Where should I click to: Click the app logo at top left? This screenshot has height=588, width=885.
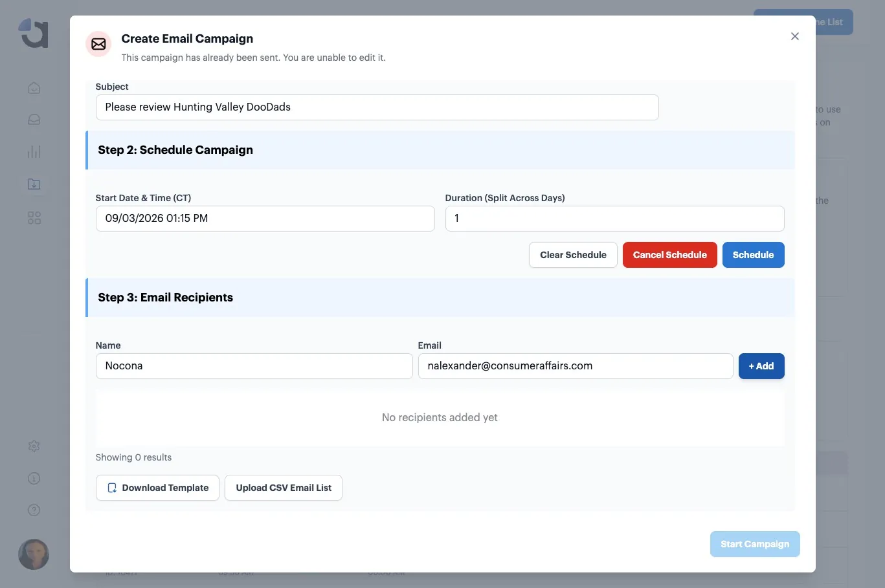point(34,33)
